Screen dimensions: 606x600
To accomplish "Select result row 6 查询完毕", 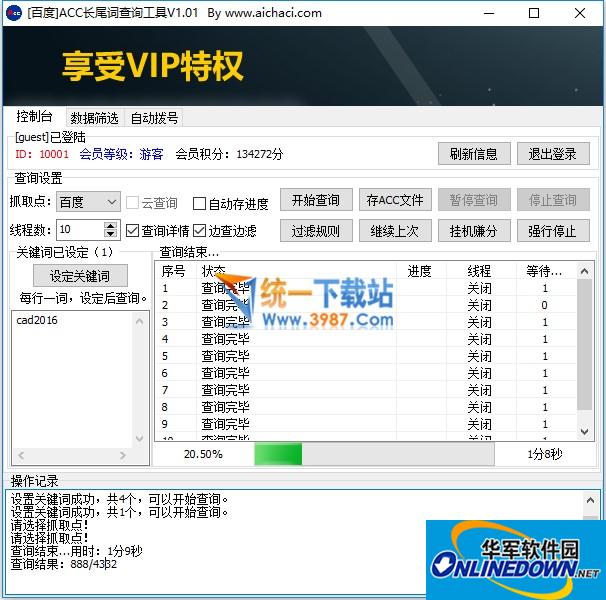I will point(226,373).
